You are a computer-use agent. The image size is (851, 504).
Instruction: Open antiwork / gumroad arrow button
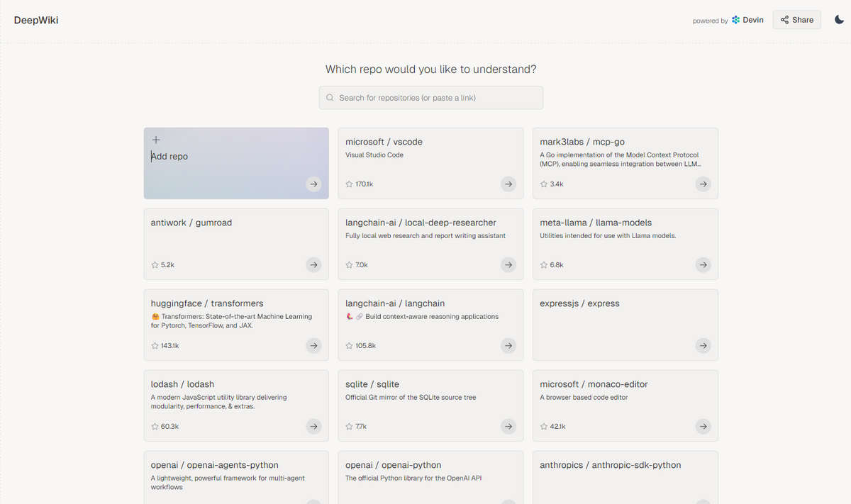pos(314,265)
